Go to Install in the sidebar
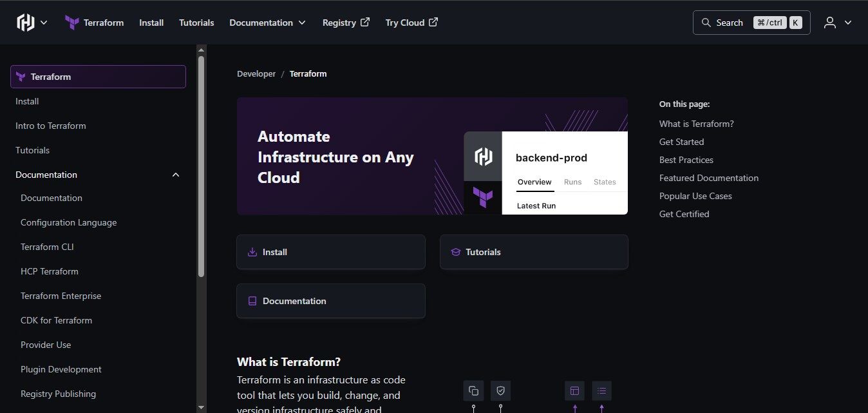This screenshot has width=868, height=413. (x=27, y=101)
